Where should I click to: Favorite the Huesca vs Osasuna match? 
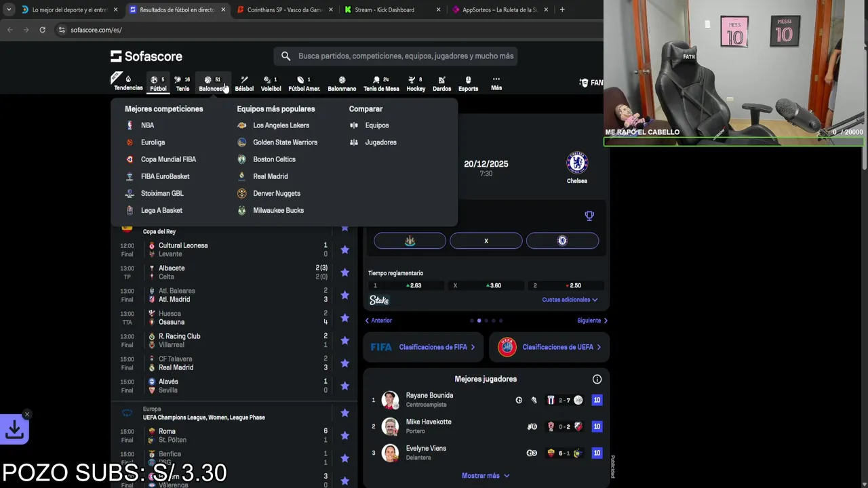point(344,318)
